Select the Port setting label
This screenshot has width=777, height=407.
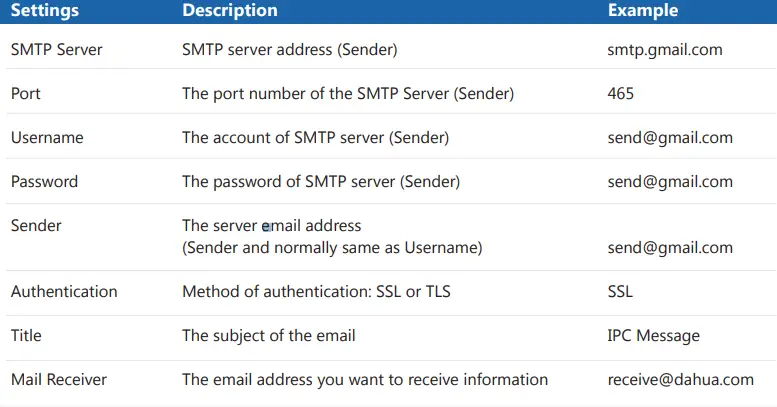(x=25, y=93)
